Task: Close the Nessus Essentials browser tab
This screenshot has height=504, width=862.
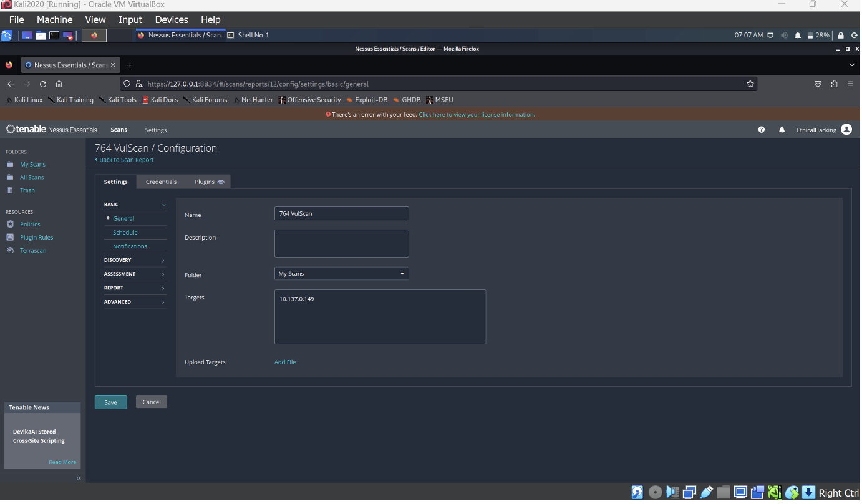Action: 113,65
